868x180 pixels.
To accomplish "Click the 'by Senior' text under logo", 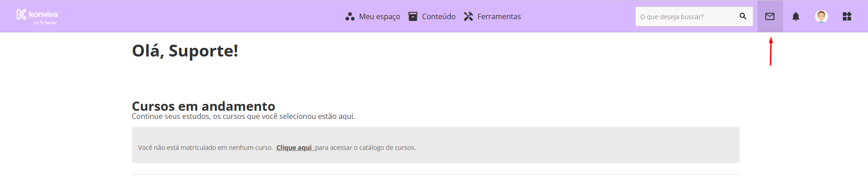I will tap(45, 23).
